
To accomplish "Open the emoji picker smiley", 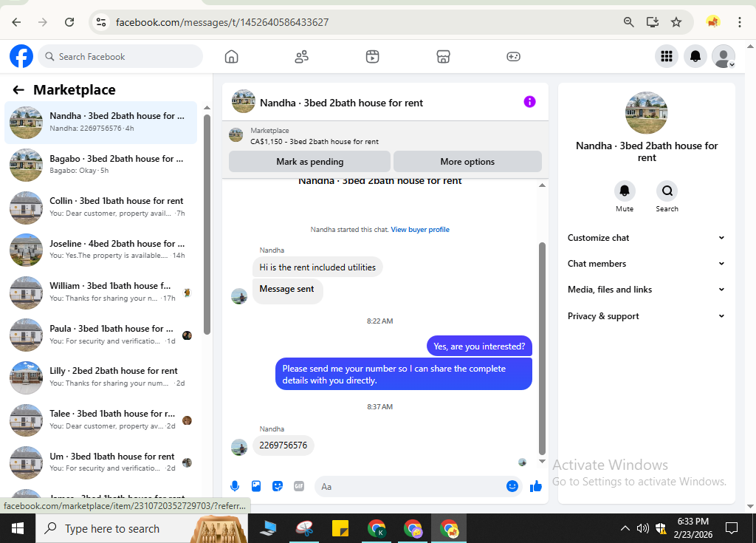I will point(512,486).
